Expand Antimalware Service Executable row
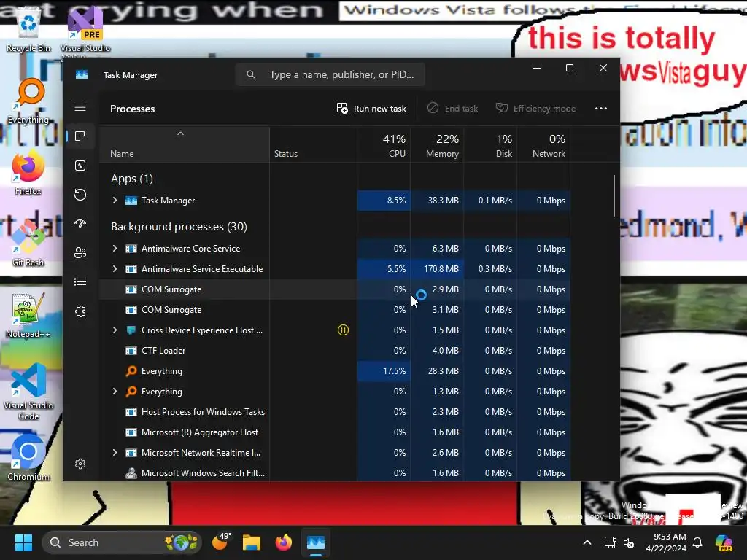This screenshot has width=747, height=560. pyautogui.click(x=115, y=269)
